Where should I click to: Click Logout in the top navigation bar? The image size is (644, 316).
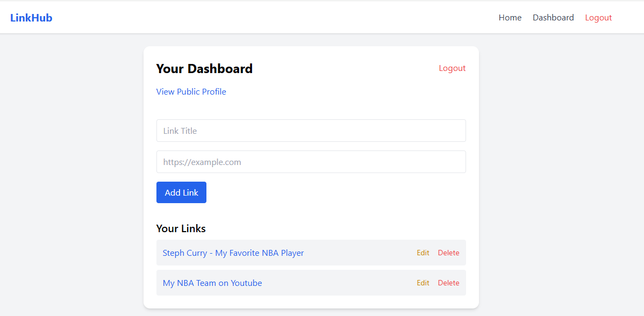(x=598, y=17)
